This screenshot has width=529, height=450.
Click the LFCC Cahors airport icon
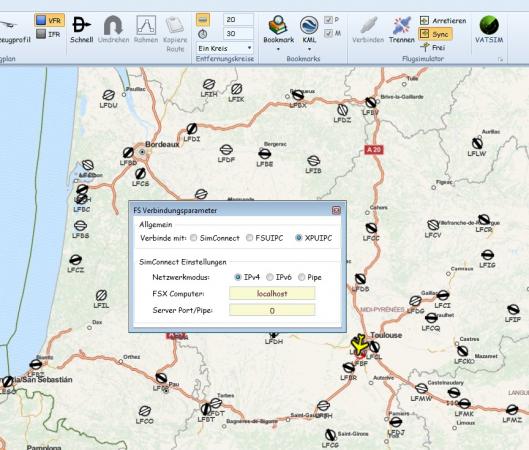[x=371, y=228]
